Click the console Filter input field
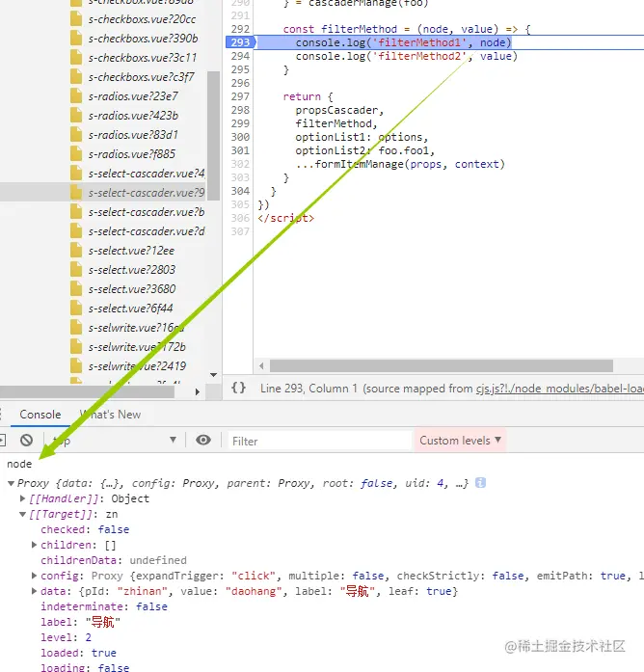 point(320,441)
